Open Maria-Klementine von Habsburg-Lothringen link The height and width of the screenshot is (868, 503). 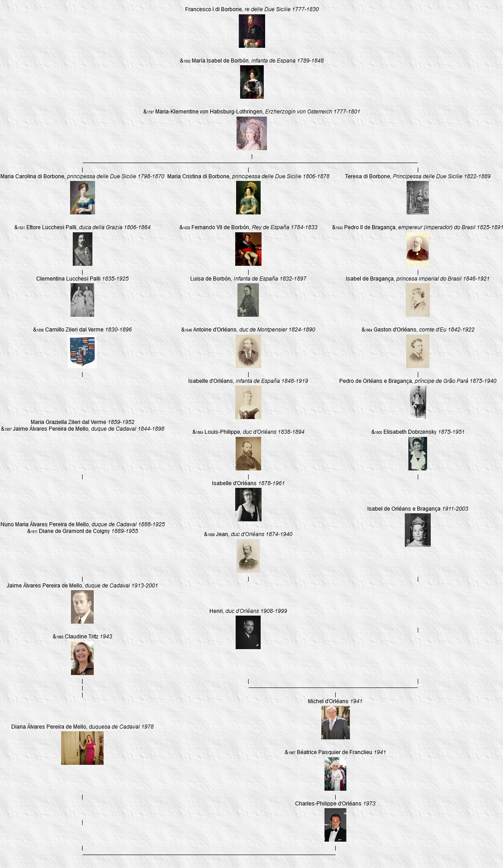click(209, 112)
